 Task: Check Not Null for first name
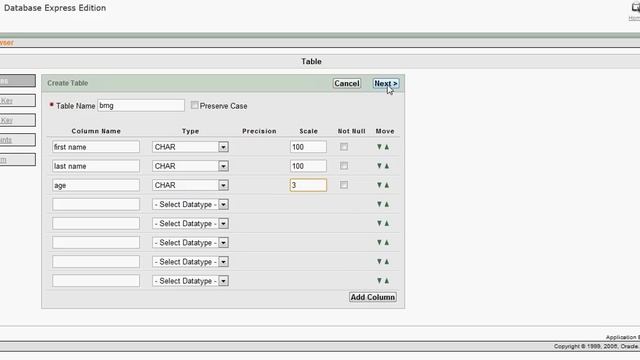coord(344,147)
